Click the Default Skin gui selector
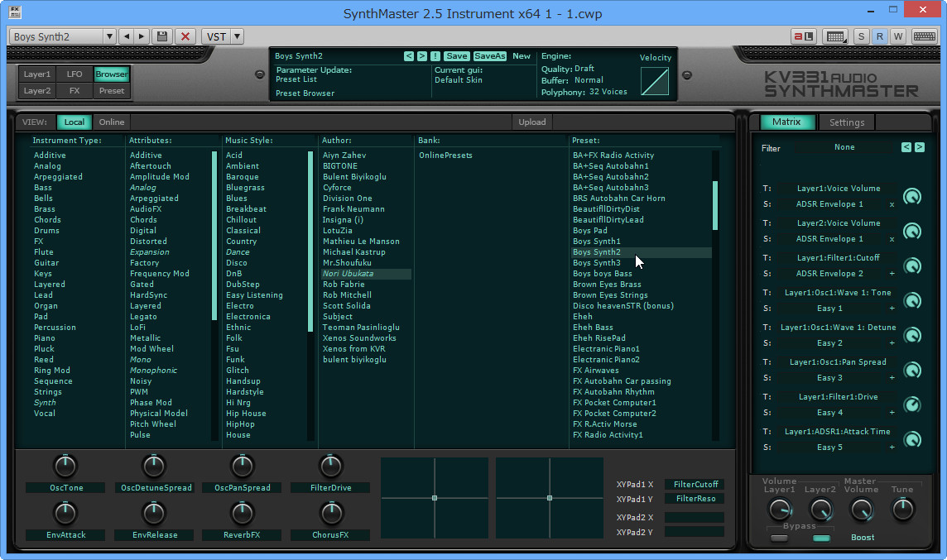 tap(459, 79)
